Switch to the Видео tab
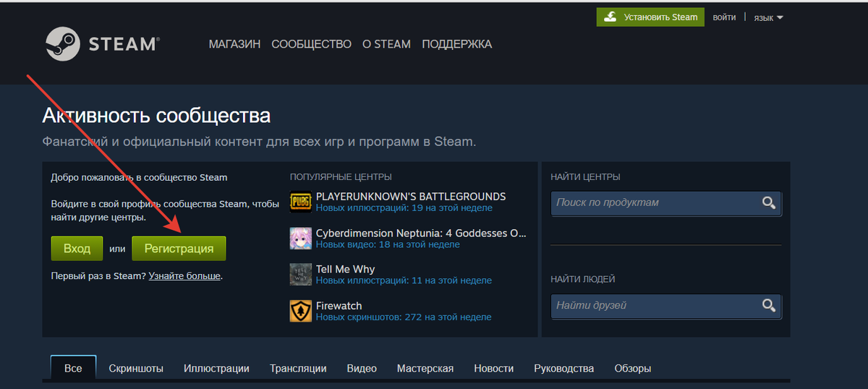Viewport: 868px width, 389px height. [x=362, y=369]
